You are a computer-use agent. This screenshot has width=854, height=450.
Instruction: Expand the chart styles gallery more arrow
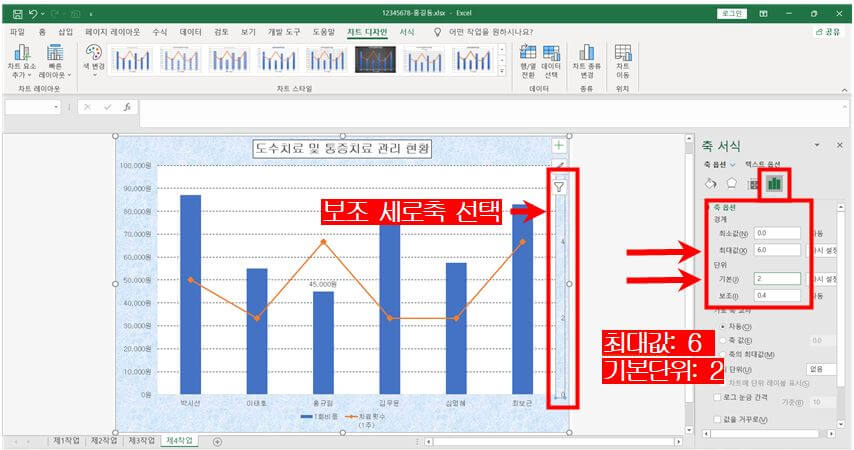502,71
